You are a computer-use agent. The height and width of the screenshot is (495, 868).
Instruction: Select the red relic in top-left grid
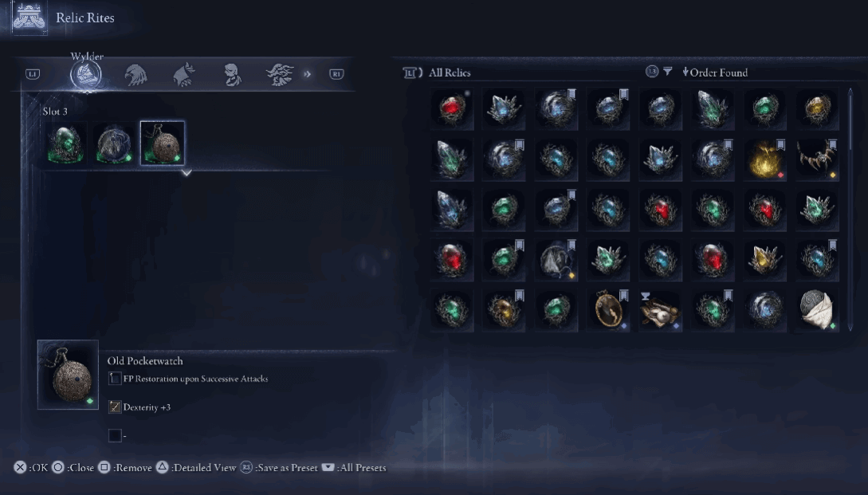tap(452, 108)
